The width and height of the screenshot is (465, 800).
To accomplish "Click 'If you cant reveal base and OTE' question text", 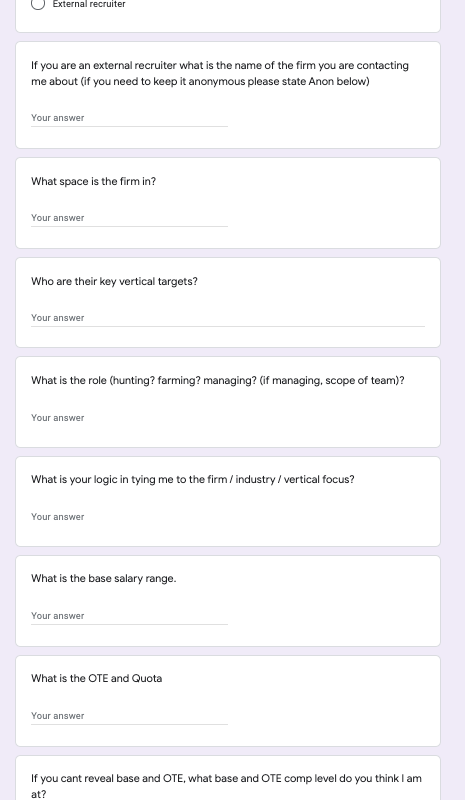I will tap(226, 786).
